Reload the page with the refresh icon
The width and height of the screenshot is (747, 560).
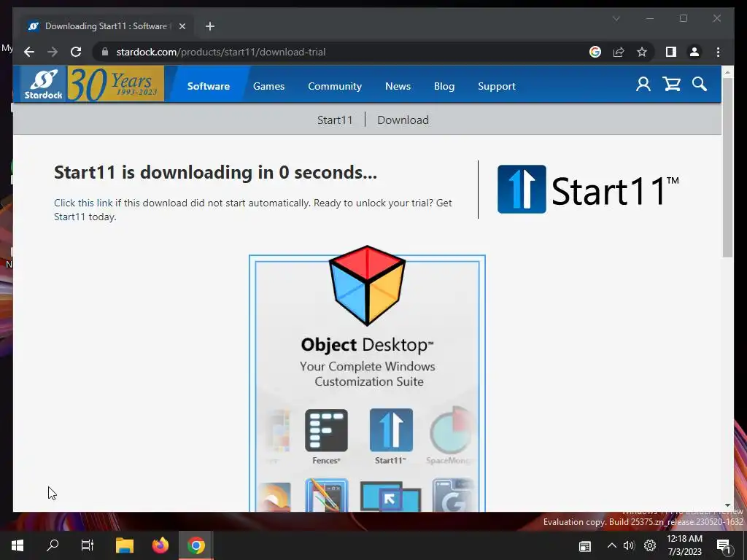click(76, 52)
